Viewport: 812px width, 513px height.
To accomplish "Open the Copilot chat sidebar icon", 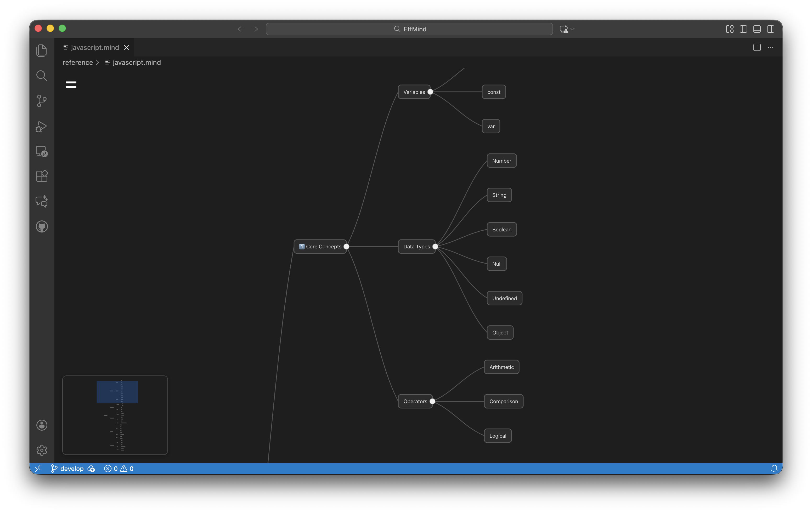I will (42, 201).
